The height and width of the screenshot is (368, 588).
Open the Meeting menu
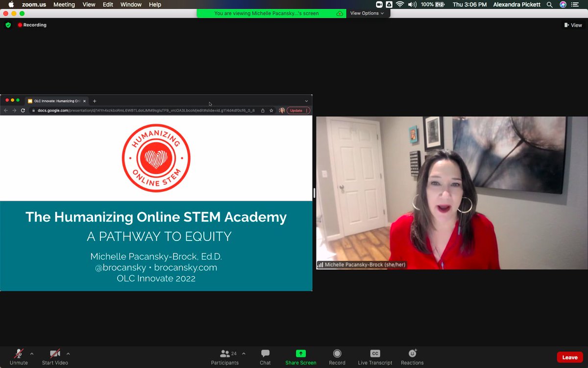pyautogui.click(x=64, y=4)
